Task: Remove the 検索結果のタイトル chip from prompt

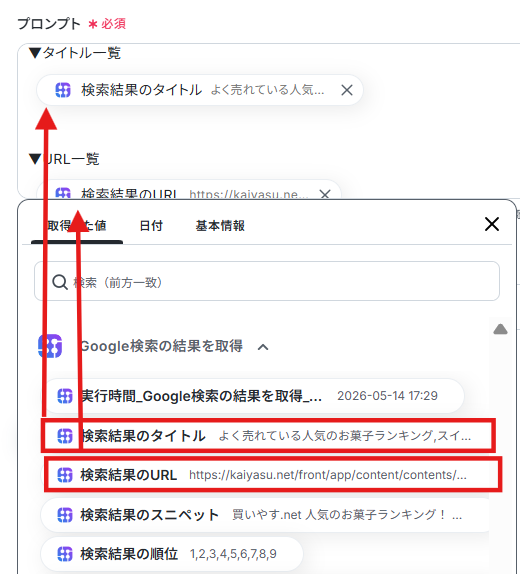Action: click(346, 90)
